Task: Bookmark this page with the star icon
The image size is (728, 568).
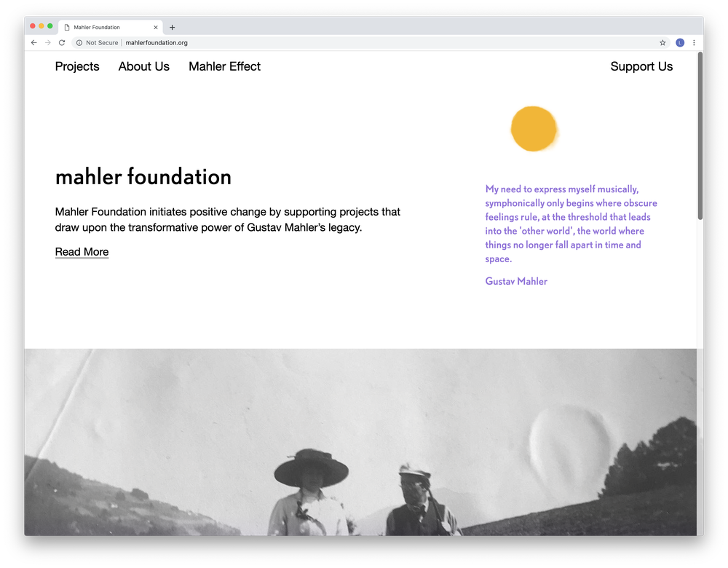Action: point(662,43)
